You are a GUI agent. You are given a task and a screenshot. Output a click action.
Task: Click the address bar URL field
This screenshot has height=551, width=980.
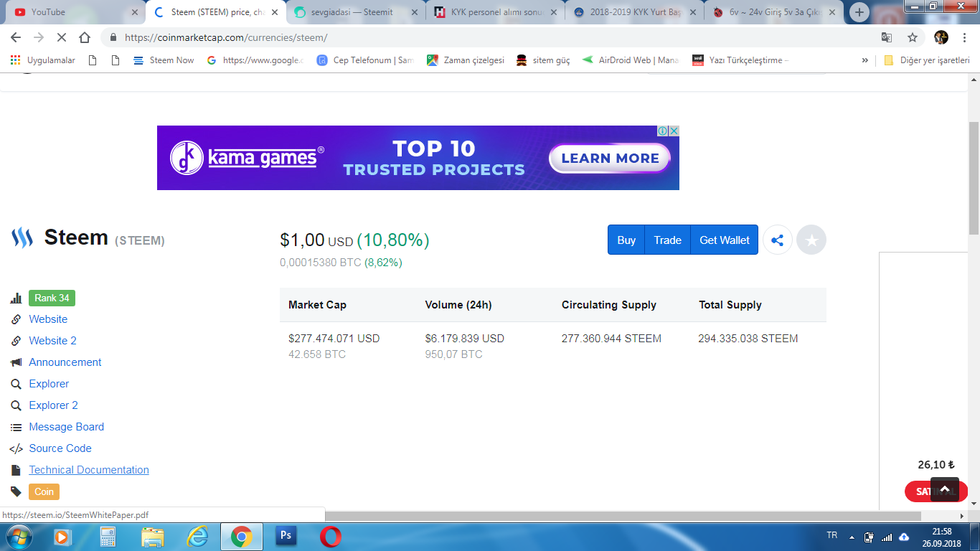point(495,37)
